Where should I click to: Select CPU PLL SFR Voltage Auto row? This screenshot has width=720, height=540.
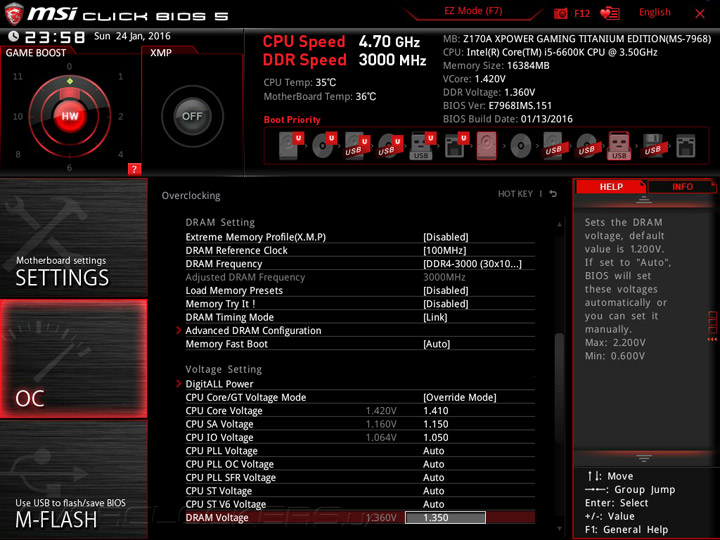click(x=360, y=477)
